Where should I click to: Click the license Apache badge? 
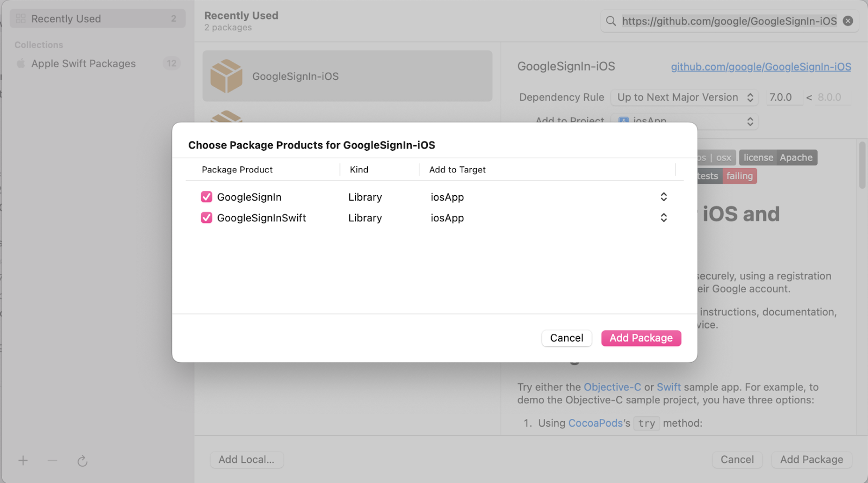(x=778, y=158)
